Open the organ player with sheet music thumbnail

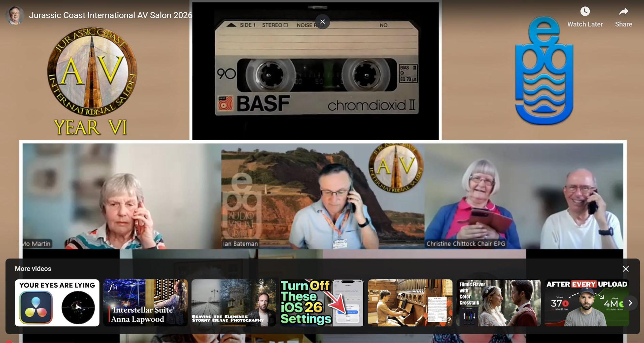(410, 303)
